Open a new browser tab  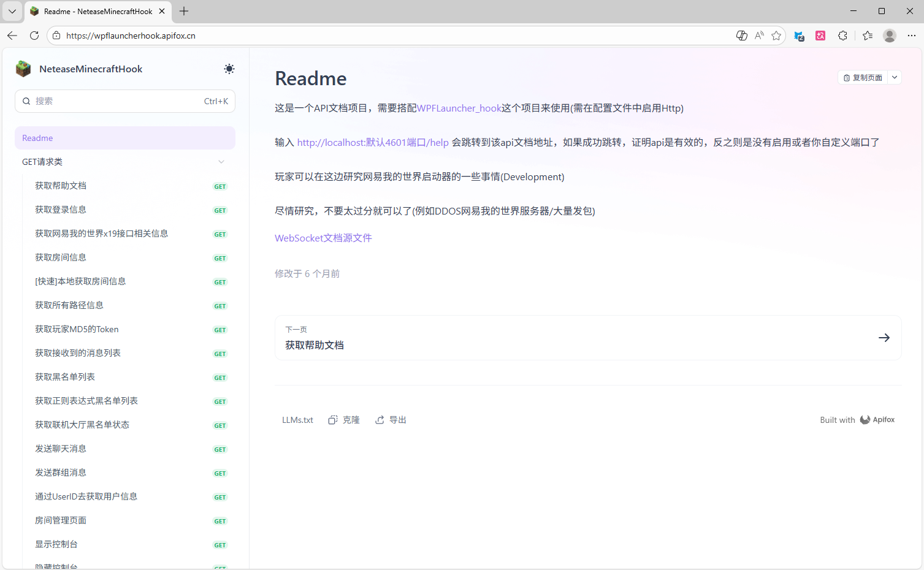pyautogui.click(x=184, y=11)
